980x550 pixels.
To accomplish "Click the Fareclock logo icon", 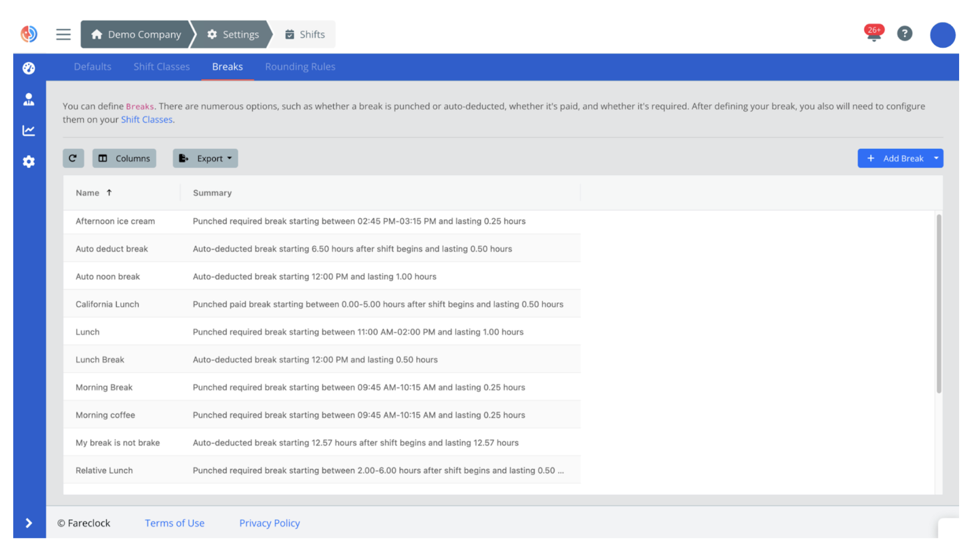I will (29, 34).
